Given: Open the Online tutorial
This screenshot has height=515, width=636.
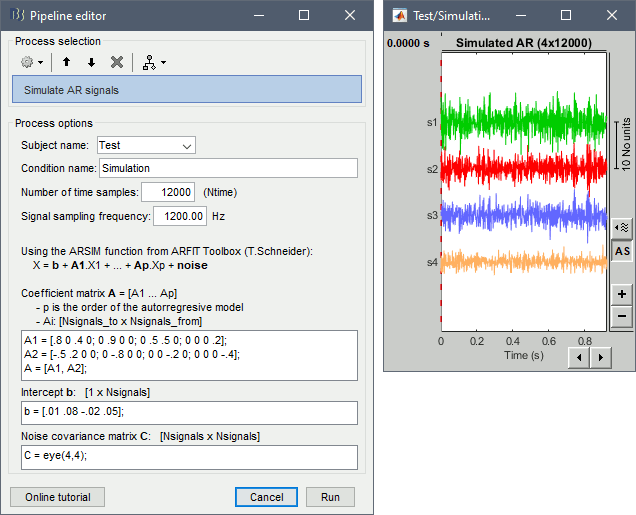Looking at the screenshot, I should [x=57, y=497].
